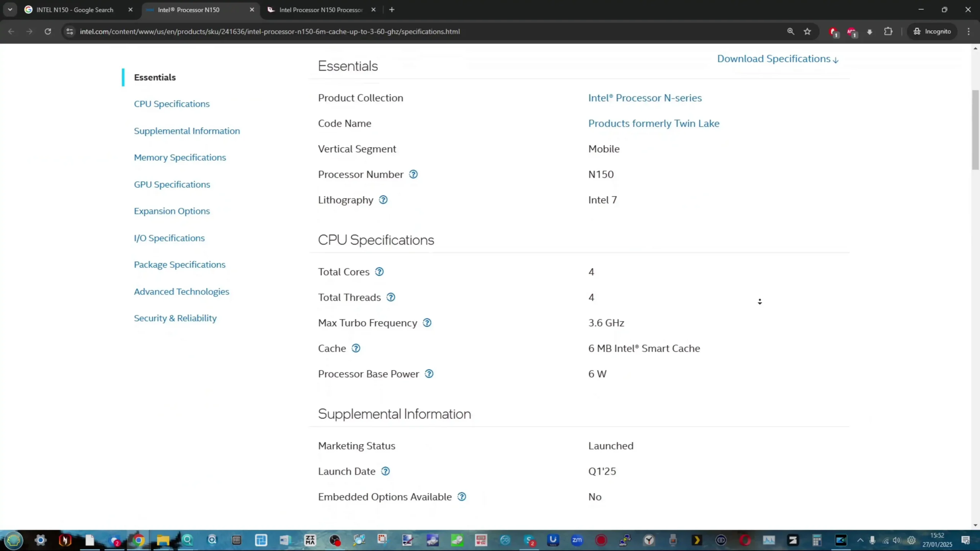The width and height of the screenshot is (980, 551).
Task: Bookmark this page with the star icon
Action: tap(807, 31)
